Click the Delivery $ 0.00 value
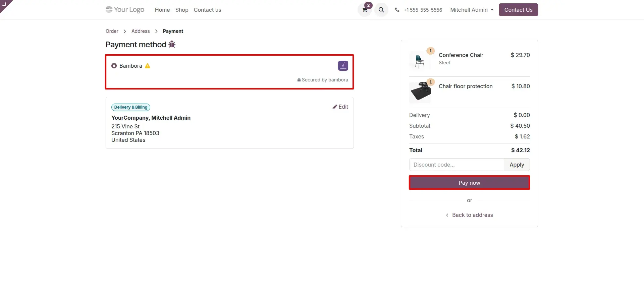 coord(522,115)
